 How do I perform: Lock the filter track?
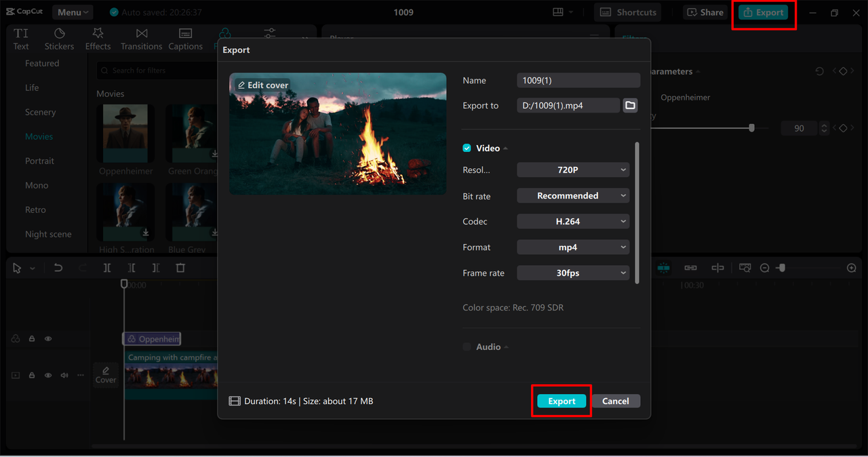32,338
